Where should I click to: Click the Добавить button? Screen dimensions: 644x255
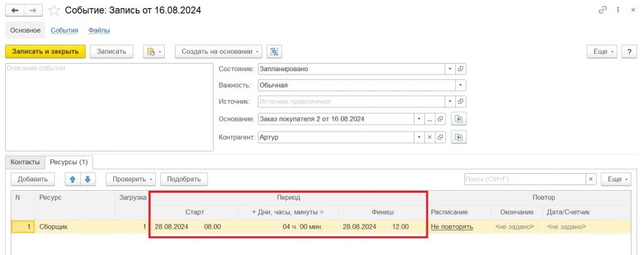coord(33,179)
